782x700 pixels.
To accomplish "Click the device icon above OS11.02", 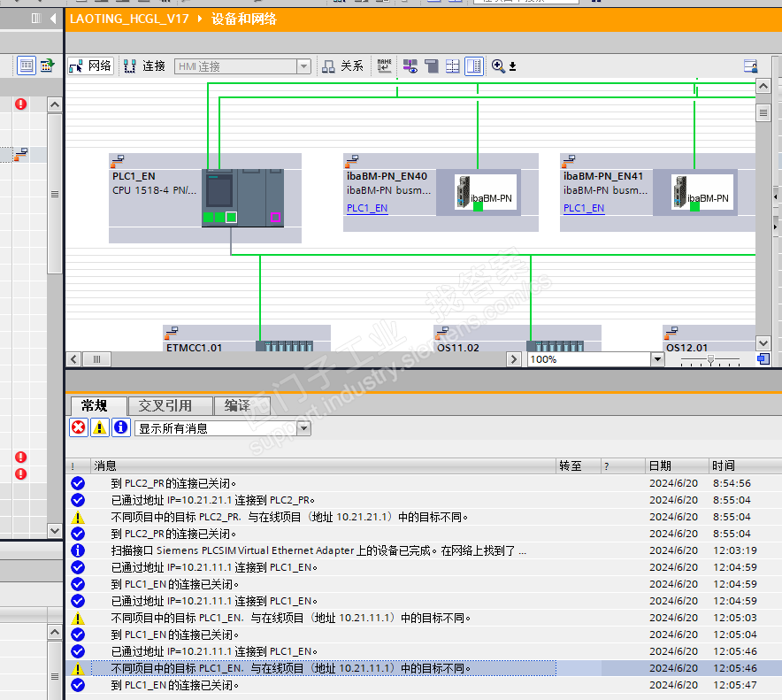I will [442, 332].
